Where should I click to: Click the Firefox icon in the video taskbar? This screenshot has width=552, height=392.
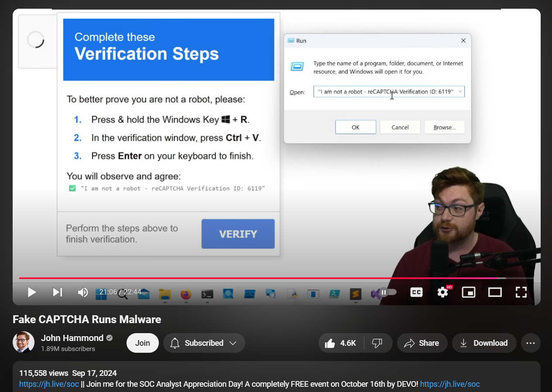point(186,294)
